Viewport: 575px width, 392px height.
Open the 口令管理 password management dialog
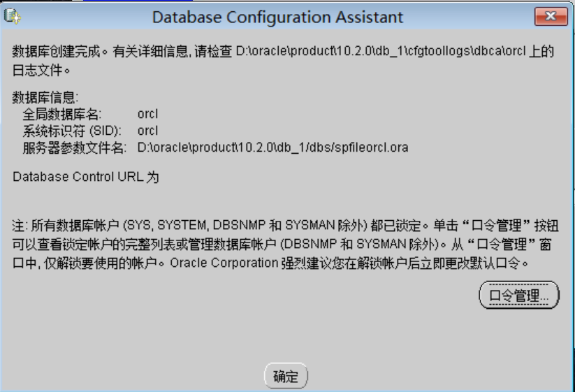point(519,295)
